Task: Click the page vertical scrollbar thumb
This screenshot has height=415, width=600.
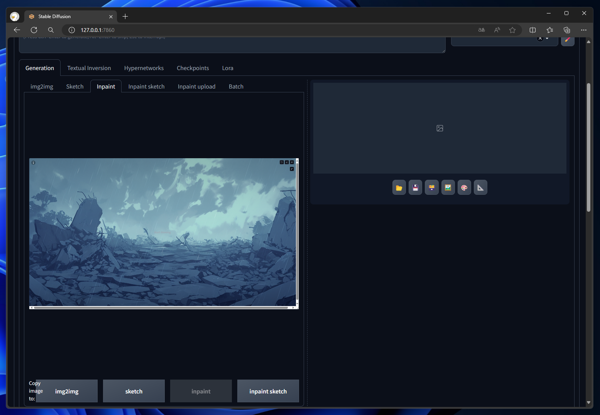Action: pyautogui.click(x=589, y=147)
